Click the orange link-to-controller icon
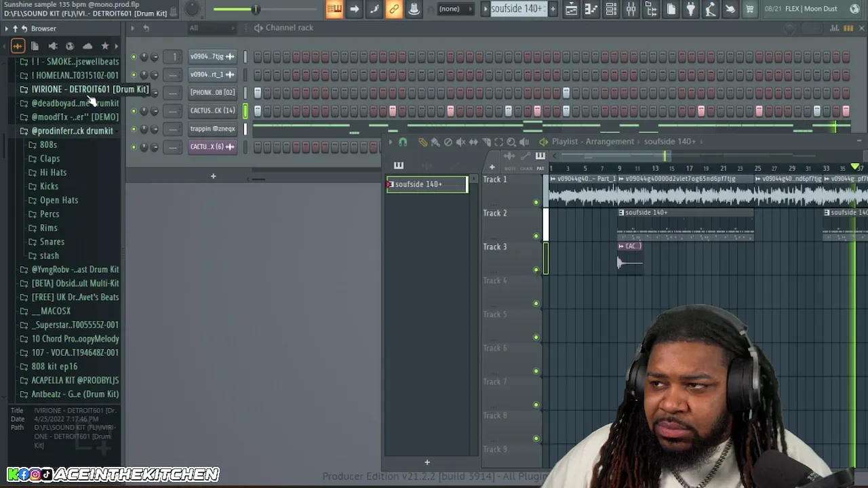Viewport: 868px width, 488px height. pyautogui.click(x=394, y=9)
